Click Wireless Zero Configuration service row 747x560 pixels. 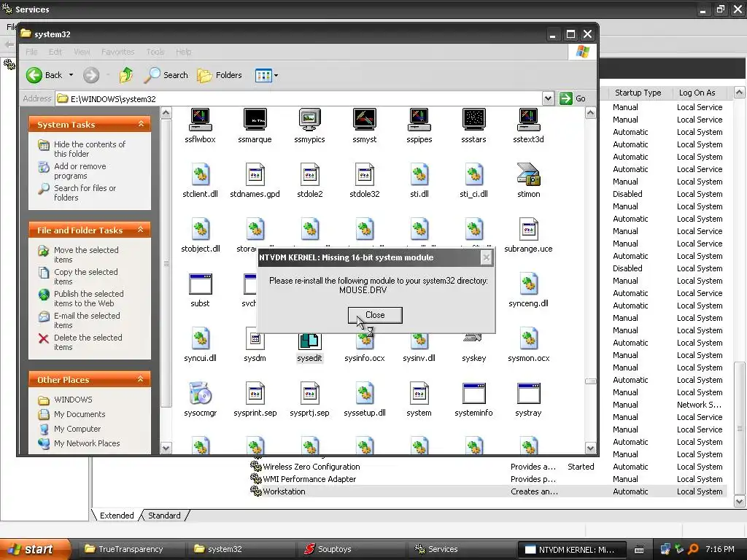pyautogui.click(x=488, y=467)
